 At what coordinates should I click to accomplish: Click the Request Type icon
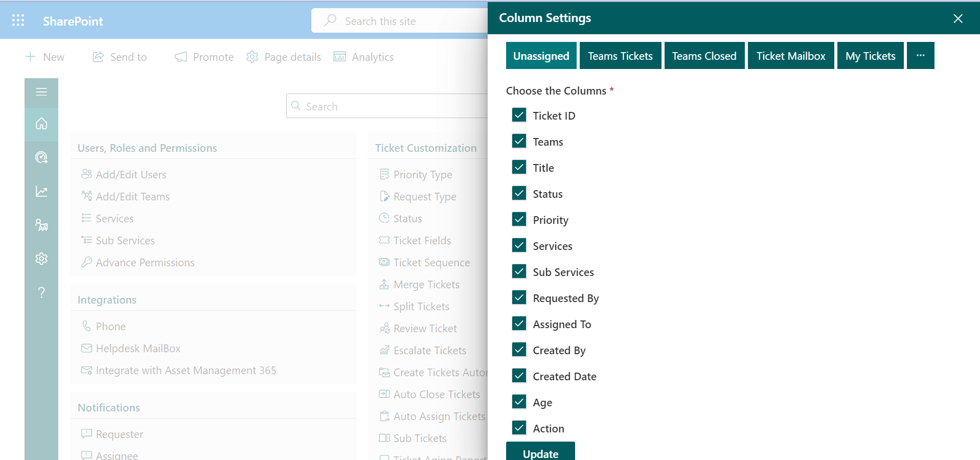click(384, 196)
